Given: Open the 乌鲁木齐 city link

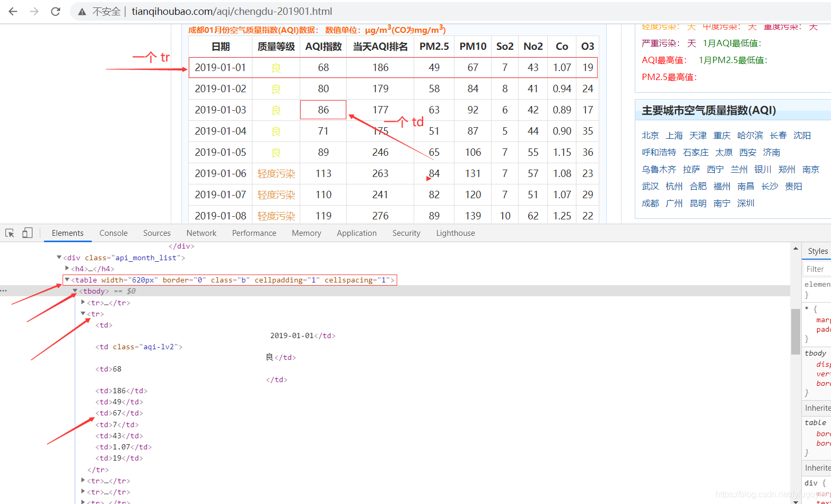Looking at the screenshot, I should click(x=659, y=169).
